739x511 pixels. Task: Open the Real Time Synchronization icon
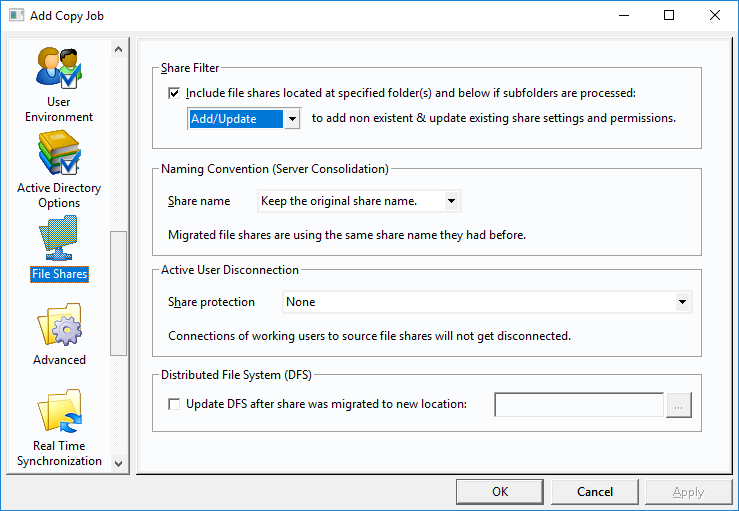pos(59,411)
